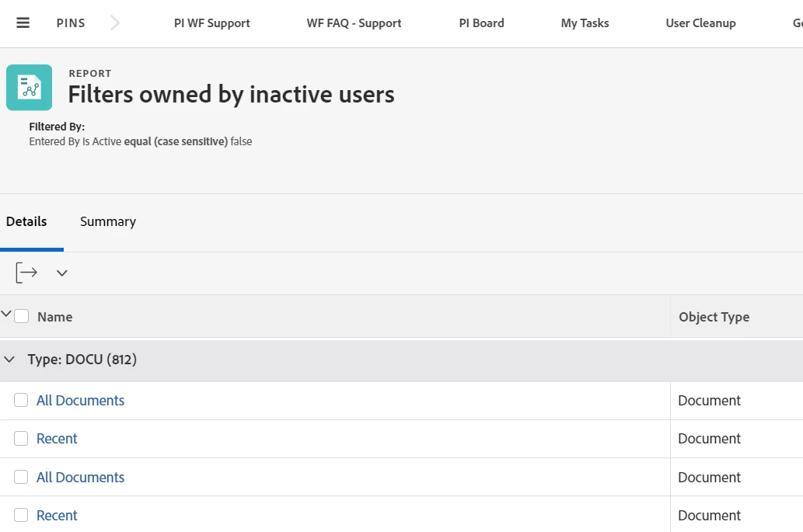The height and width of the screenshot is (532, 803).
Task: Open the first Recent filter link
Action: [x=57, y=438]
